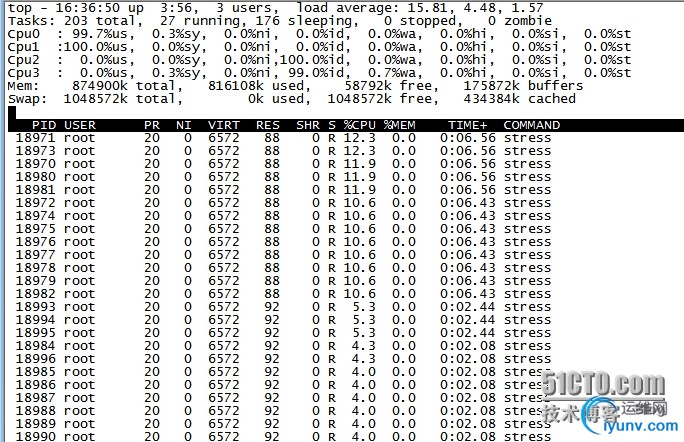Select PID 18970 in process list
This screenshot has width=684, height=442.
point(36,164)
